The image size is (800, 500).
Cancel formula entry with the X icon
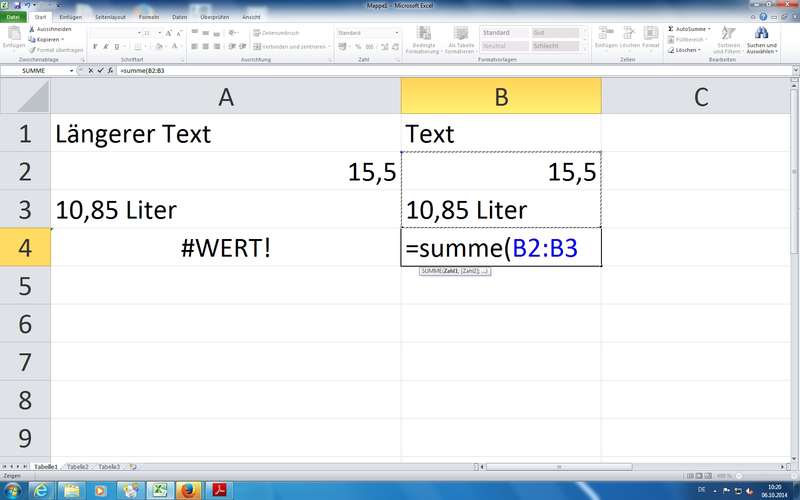90,70
